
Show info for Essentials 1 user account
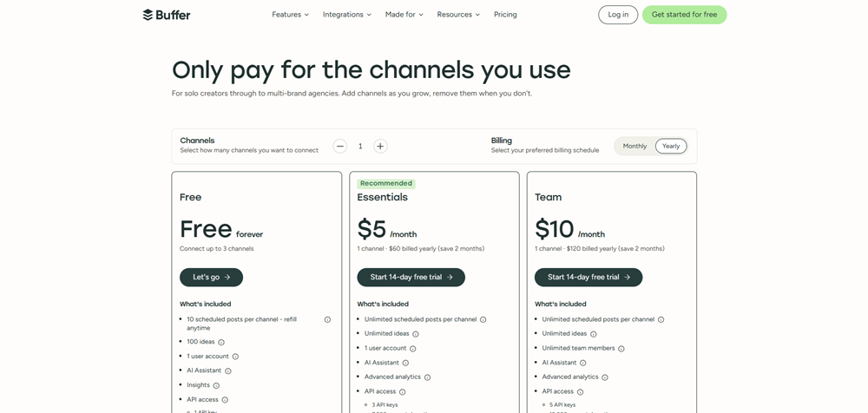[x=413, y=348]
